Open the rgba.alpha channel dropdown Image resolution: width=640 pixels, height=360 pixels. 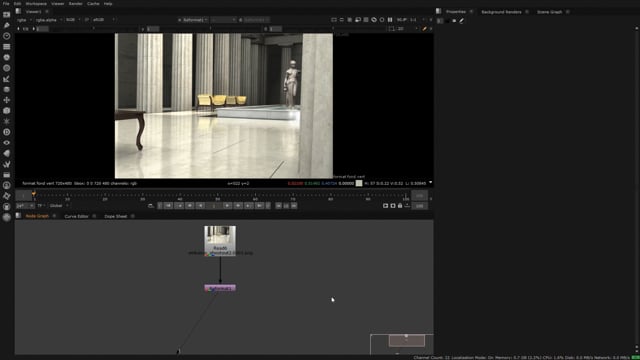click(x=49, y=20)
